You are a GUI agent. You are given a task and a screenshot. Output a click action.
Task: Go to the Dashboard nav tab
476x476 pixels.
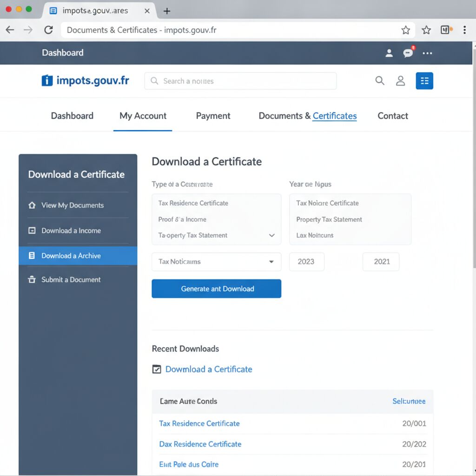click(72, 116)
